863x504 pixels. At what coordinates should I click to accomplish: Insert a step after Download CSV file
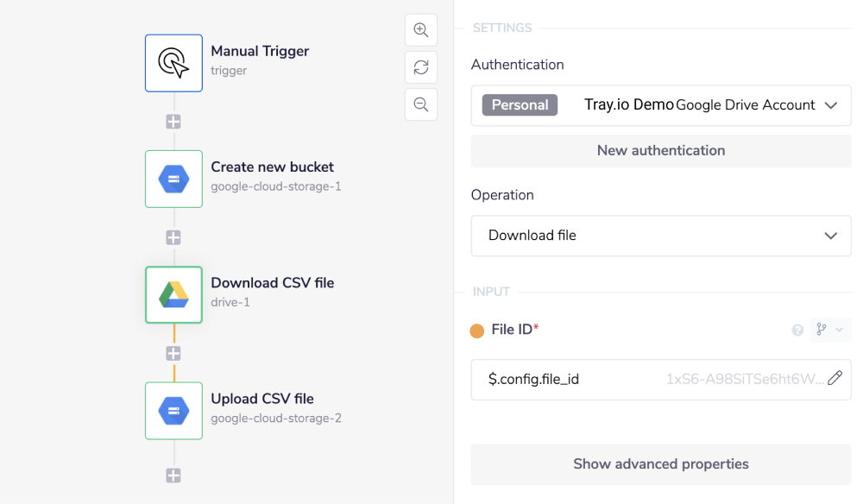(x=173, y=353)
